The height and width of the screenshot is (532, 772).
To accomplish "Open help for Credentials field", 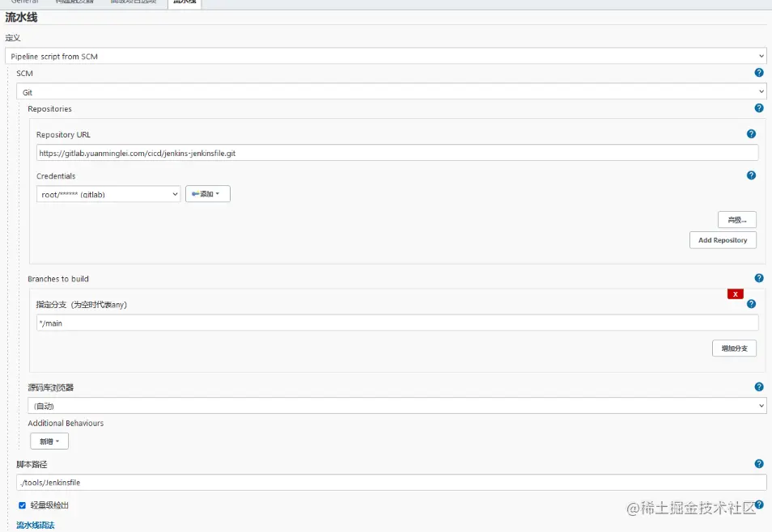I will 751,175.
